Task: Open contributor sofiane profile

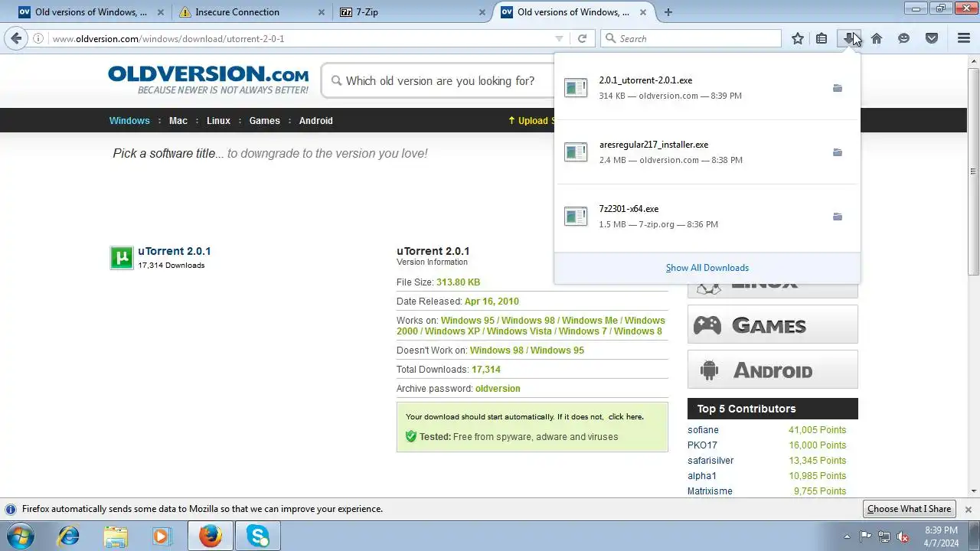Action: (x=703, y=430)
